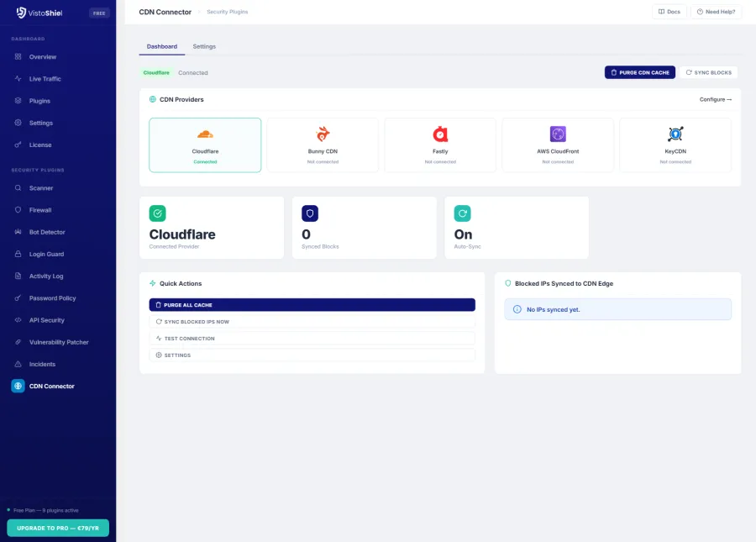Viewport: 756px width, 542px height.
Task: Click the green connected provider check icon
Action: pyautogui.click(x=158, y=213)
